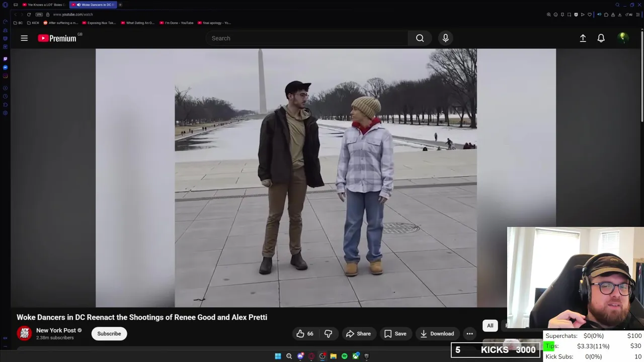Select the Woke Dancers in DC tab
Image resolution: width=644 pixels, height=362 pixels.
click(93, 5)
